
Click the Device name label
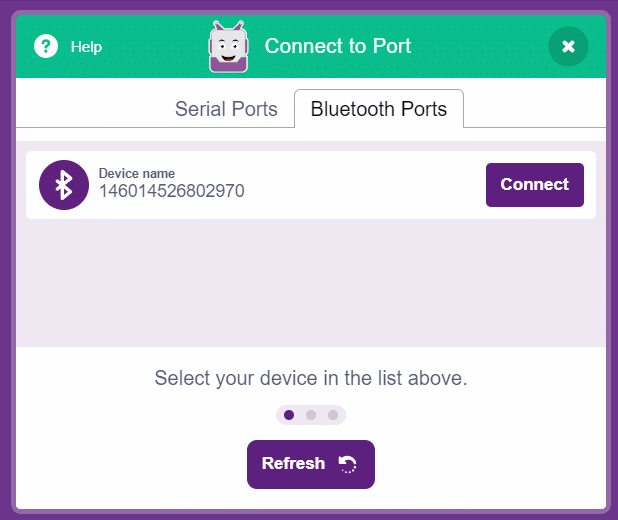[x=137, y=173]
